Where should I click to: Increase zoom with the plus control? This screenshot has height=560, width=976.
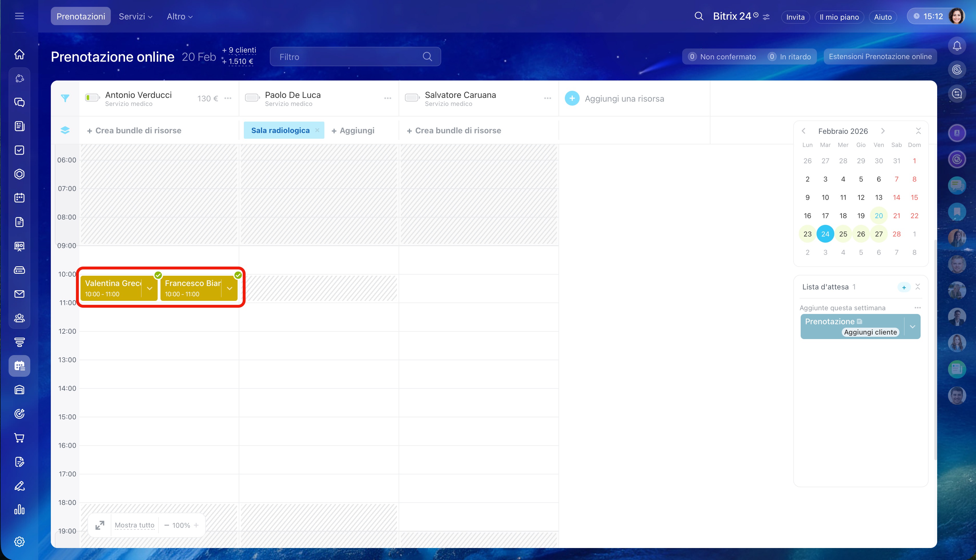click(196, 525)
